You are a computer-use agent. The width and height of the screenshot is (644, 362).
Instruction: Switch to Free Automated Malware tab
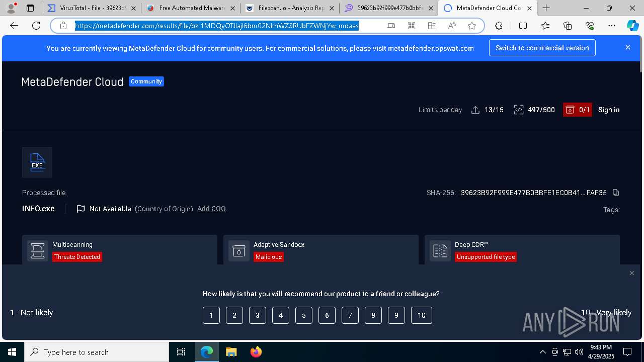[x=190, y=8]
